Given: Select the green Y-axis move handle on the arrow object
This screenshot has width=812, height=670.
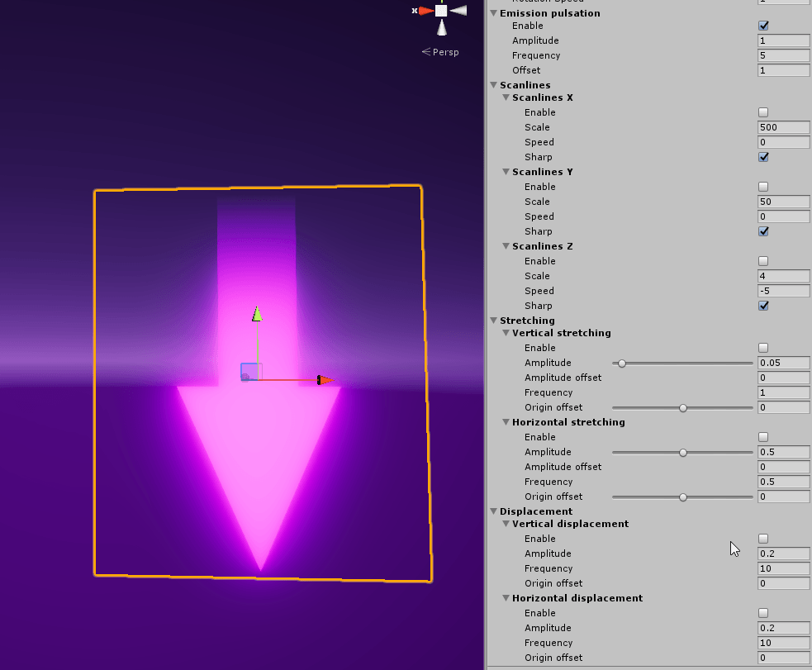Looking at the screenshot, I should pos(258,316).
